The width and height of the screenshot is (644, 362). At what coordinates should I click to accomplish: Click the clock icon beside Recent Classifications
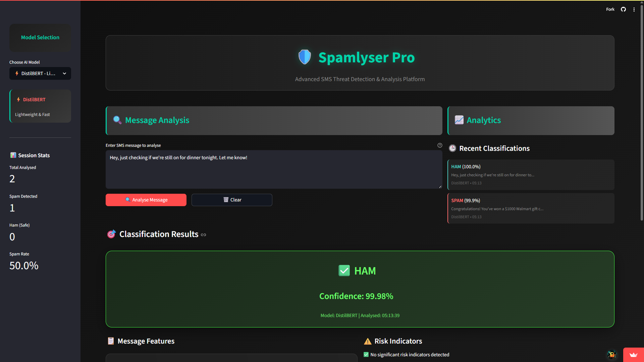click(452, 148)
